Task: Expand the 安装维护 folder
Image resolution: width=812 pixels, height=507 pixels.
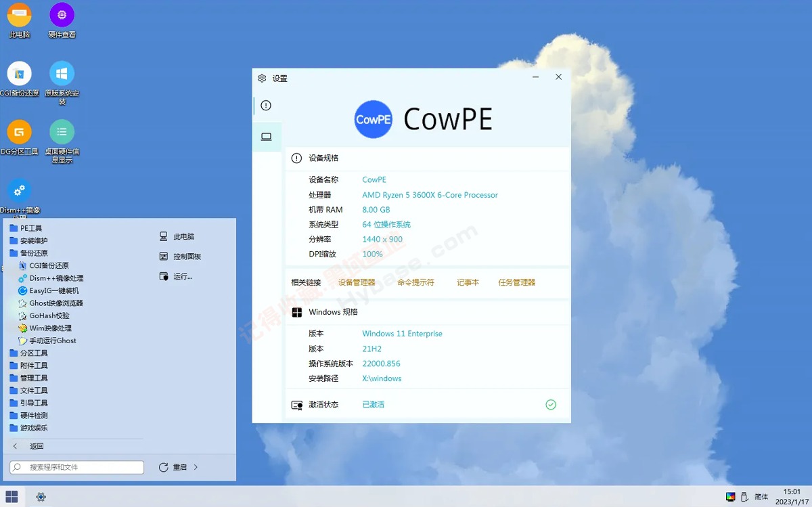Action: [x=28, y=240]
